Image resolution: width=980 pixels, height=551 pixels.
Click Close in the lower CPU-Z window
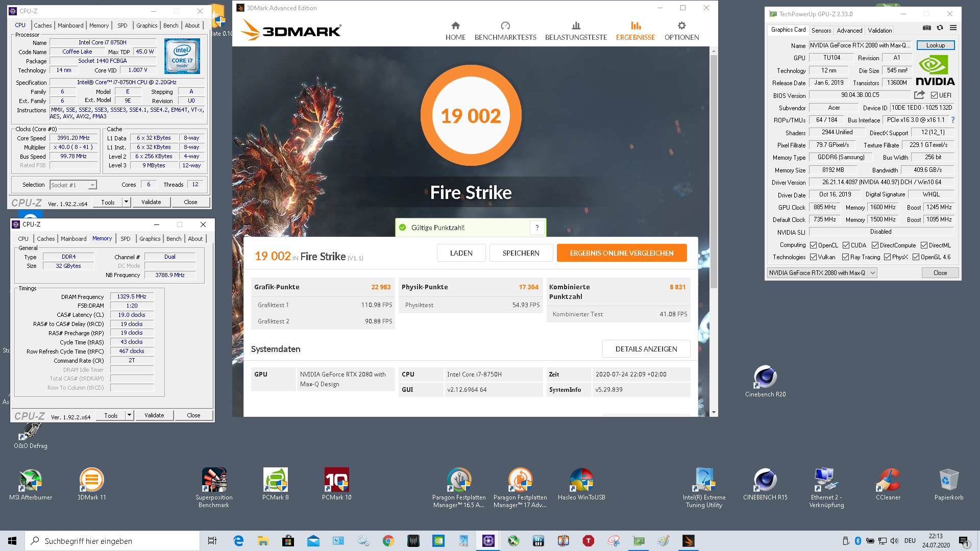point(193,415)
